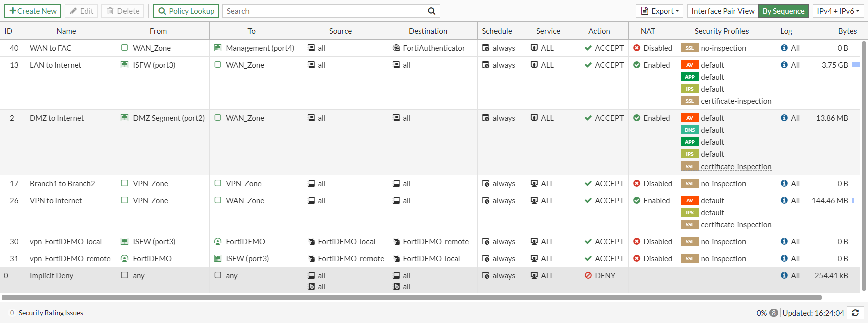
Task: Open the Export dropdown
Action: point(660,11)
